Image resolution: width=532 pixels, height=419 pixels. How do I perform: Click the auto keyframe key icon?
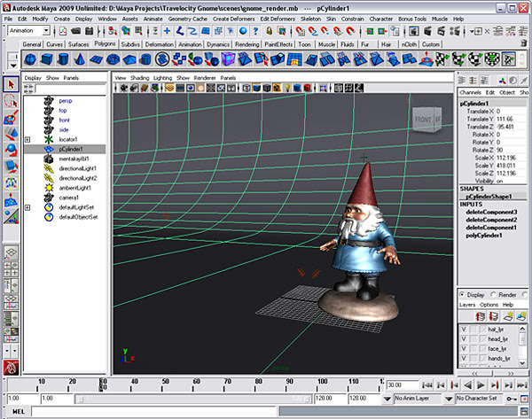512,399
